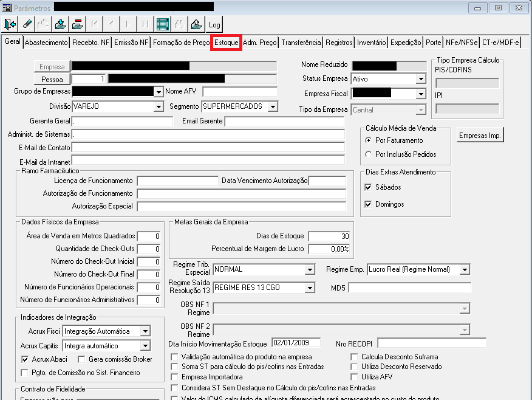The width and height of the screenshot is (532, 400).
Task: Expand the Regime Emp. Lucro Real dropdown
Action: 465,270
